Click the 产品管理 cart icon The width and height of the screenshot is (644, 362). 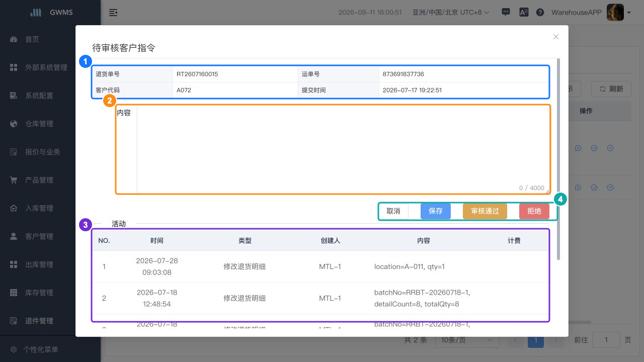point(14,180)
